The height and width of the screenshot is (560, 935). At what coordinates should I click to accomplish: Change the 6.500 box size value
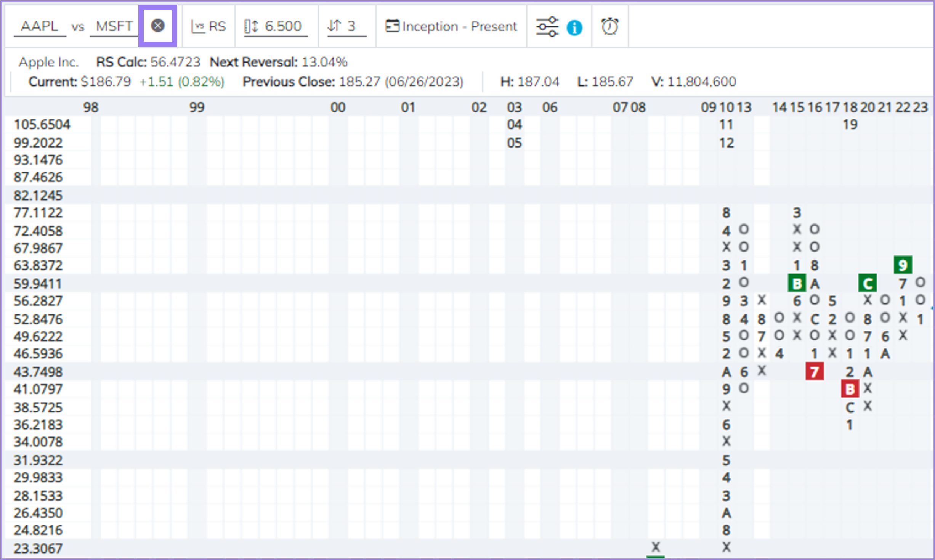pos(283,26)
